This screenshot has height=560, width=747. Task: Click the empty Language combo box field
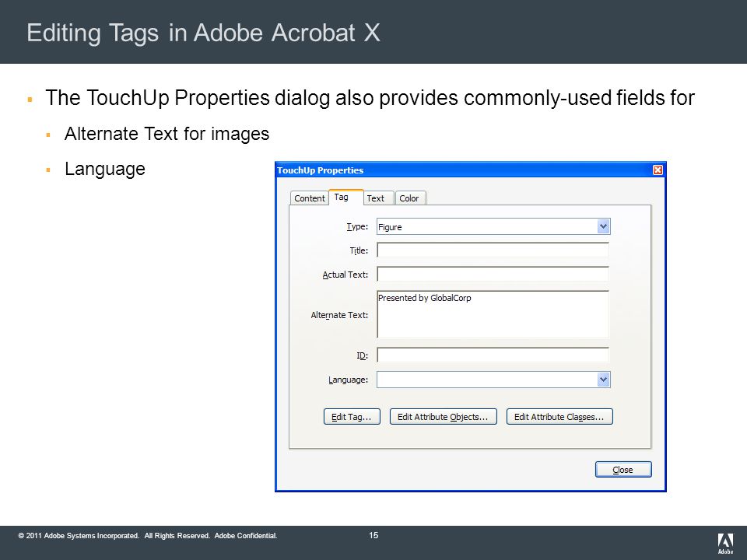487,380
